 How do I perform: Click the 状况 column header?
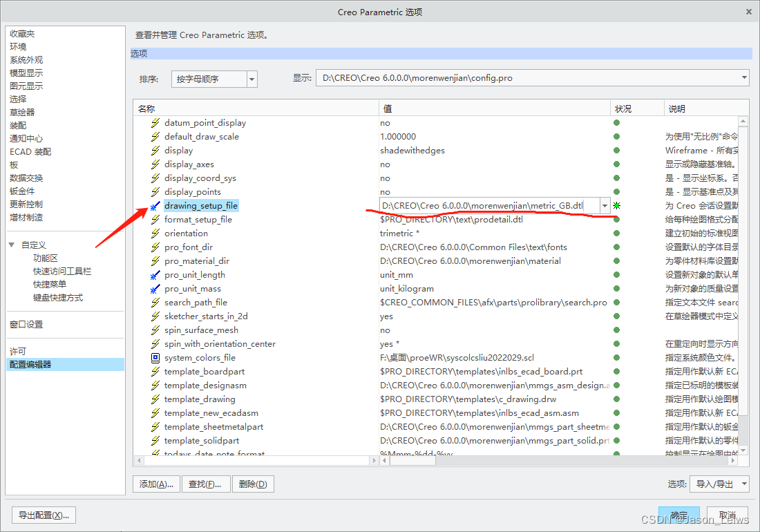click(638, 108)
